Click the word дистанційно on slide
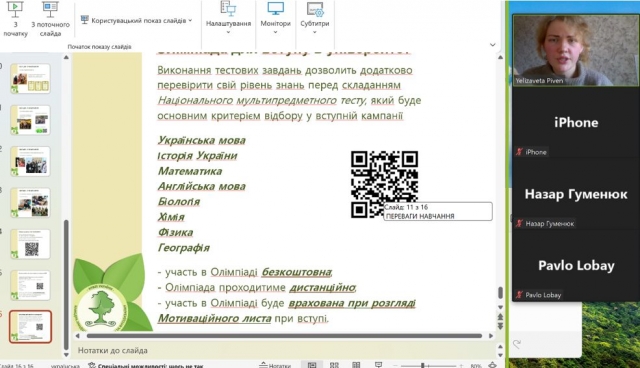Image resolution: width=640 pixels, height=368 pixels. tap(322, 287)
